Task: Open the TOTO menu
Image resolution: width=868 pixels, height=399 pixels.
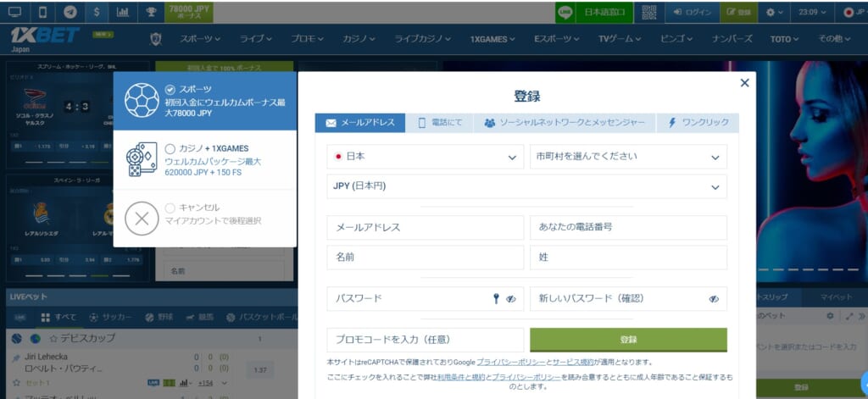Action: [x=784, y=39]
